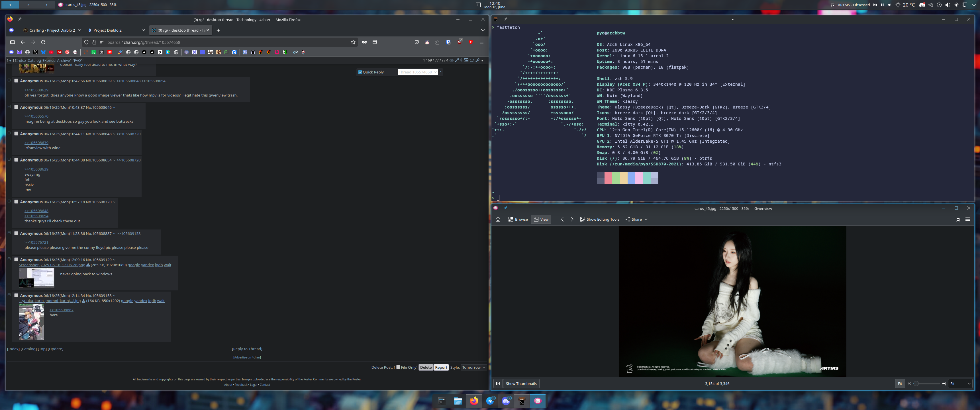Enter Gwenview fullscreen mode

point(958,220)
